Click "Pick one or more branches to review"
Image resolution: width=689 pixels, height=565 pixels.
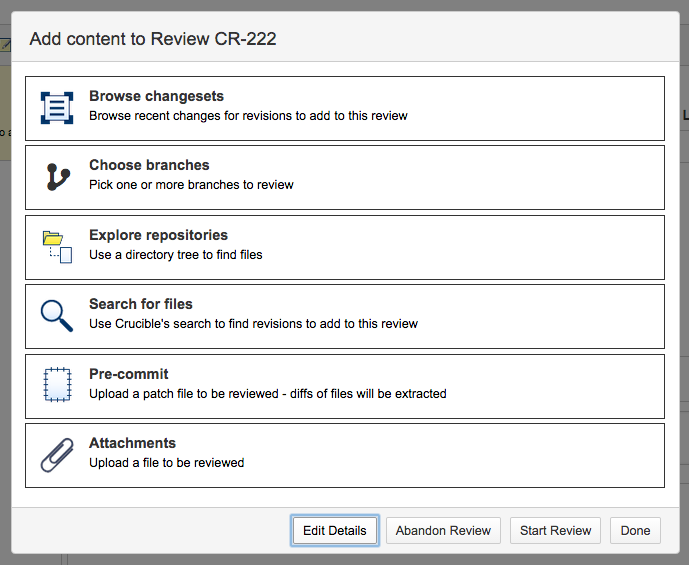click(191, 185)
